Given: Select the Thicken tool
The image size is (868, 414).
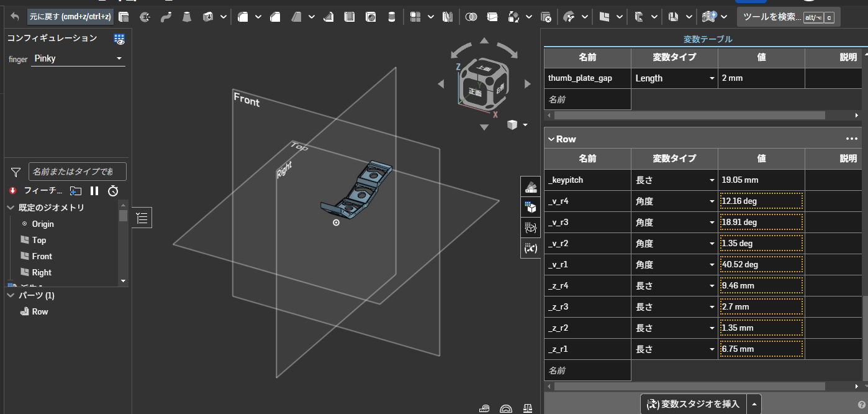Looking at the screenshot, I should coord(209,17).
